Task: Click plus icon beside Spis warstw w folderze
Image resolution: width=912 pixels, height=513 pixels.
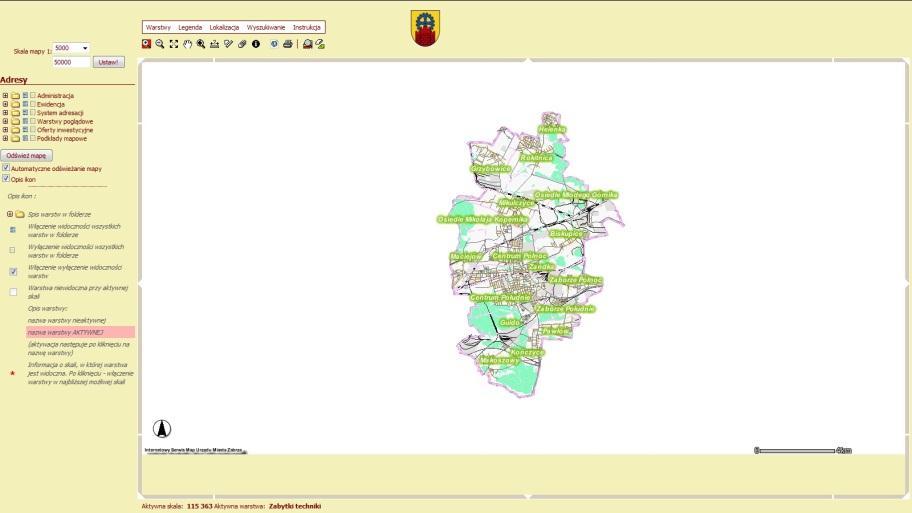Action: [x=10, y=214]
